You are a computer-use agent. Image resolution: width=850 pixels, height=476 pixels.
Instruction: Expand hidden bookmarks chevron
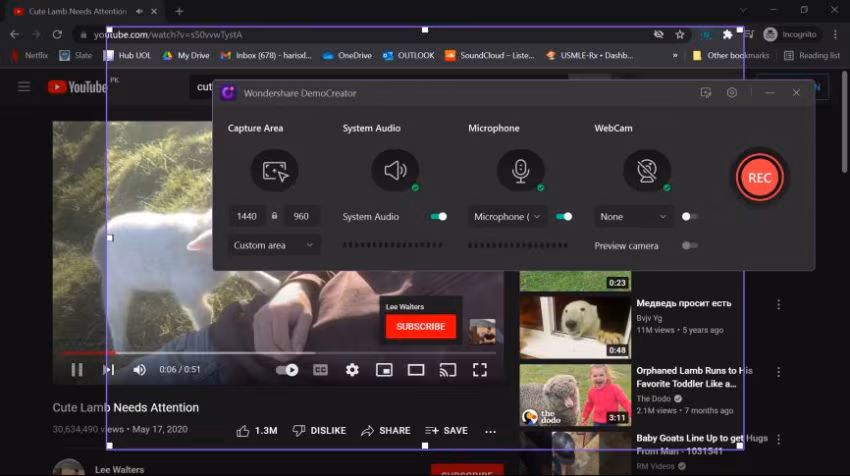(x=675, y=55)
